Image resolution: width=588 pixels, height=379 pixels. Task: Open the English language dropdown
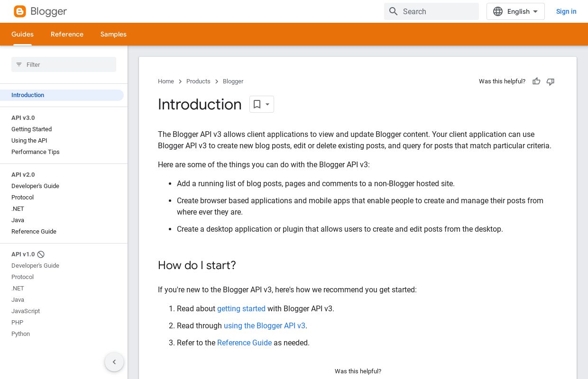click(515, 11)
